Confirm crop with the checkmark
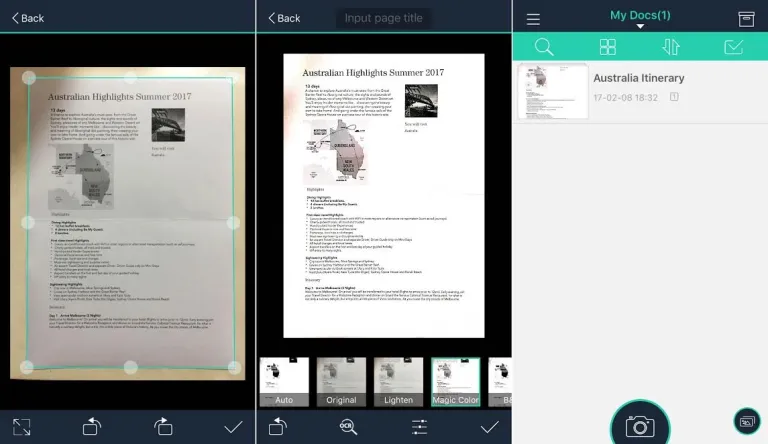This screenshot has width=768, height=444. [233, 426]
